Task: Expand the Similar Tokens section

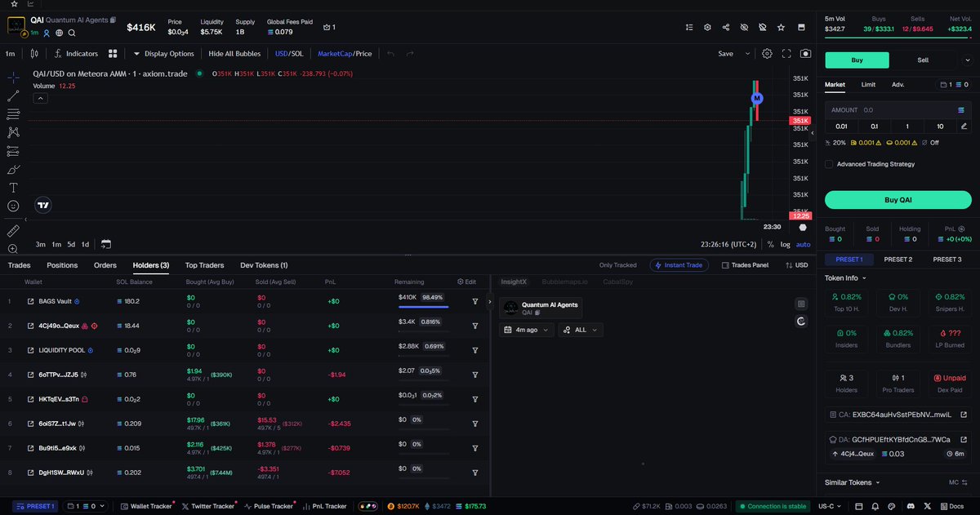Action: 853,482
